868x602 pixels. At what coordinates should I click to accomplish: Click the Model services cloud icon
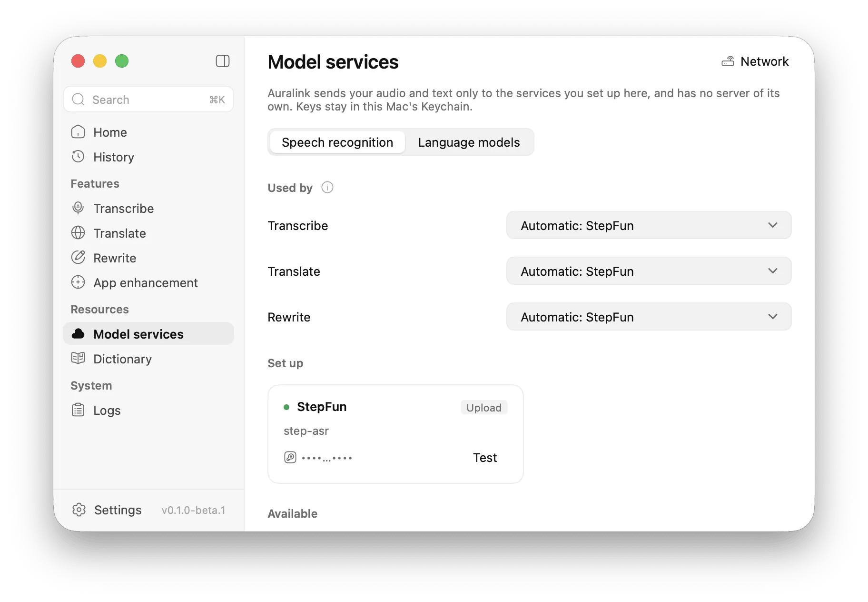(x=78, y=334)
